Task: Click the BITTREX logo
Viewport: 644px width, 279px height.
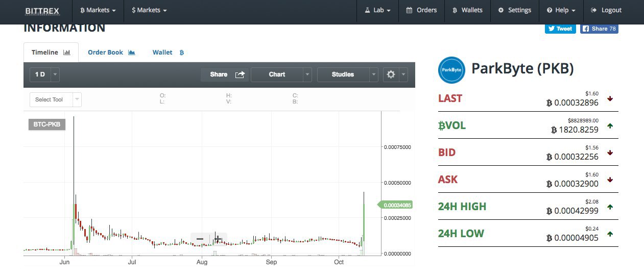Action: point(42,10)
